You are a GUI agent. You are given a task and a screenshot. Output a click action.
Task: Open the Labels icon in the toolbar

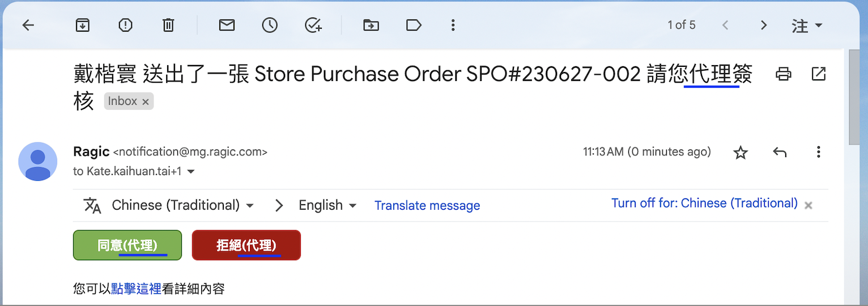[414, 25]
